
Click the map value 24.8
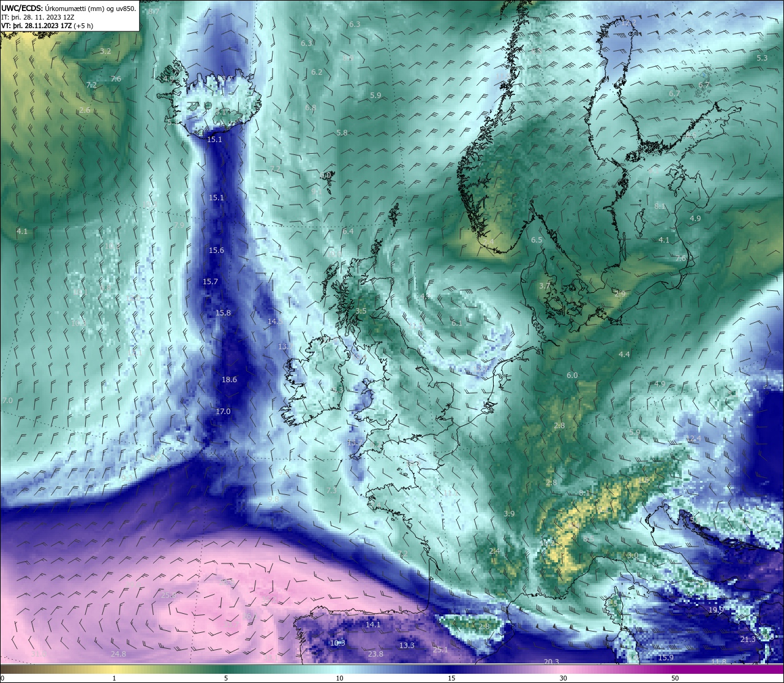(x=118, y=654)
